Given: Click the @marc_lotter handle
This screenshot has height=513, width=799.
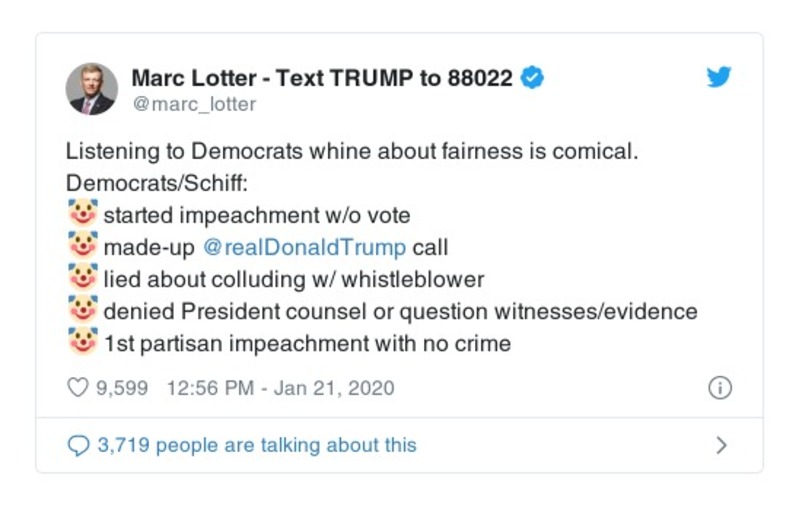Looking at the screenshot, I should (194, 104).
